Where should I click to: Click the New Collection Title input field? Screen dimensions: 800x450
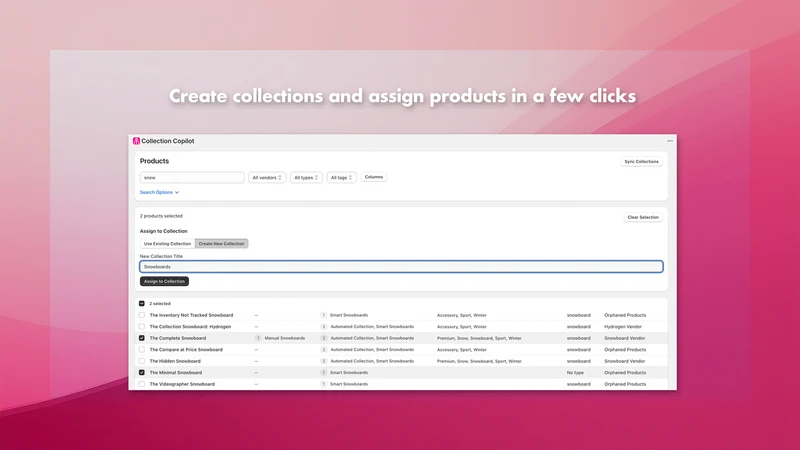(402, 267)
